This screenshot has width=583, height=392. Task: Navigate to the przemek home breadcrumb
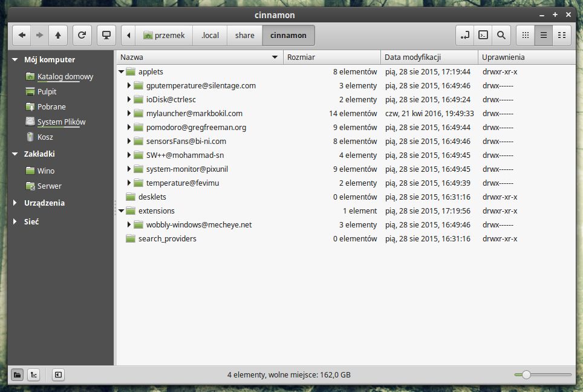(x=164, y=35)
